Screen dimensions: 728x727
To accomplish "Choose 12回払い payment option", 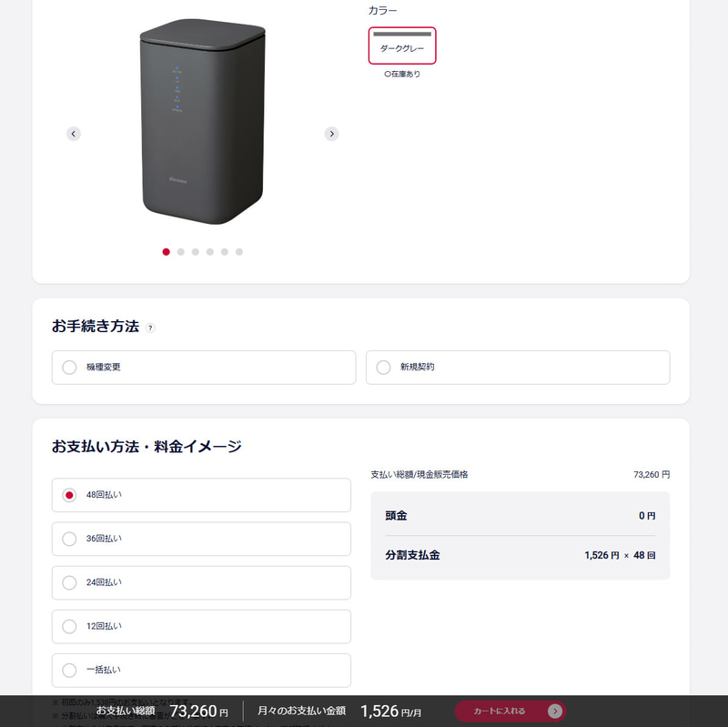I will click(x=201, y=626).
